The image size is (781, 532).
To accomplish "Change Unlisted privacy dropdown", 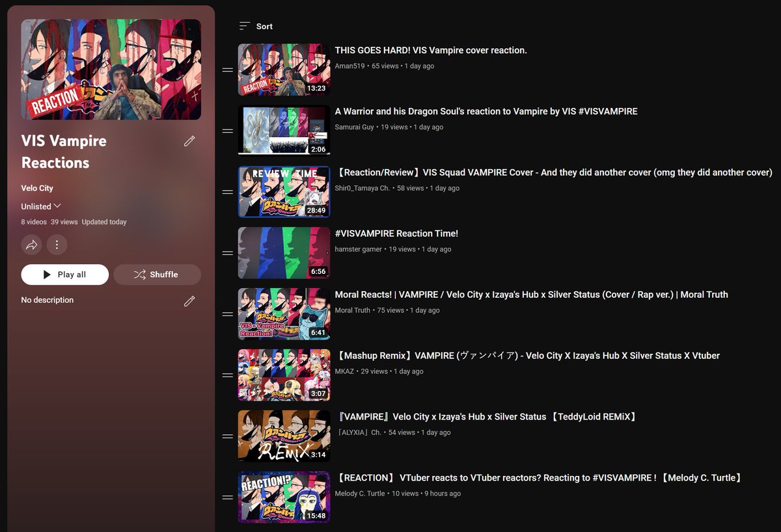I will pos(41,206).
